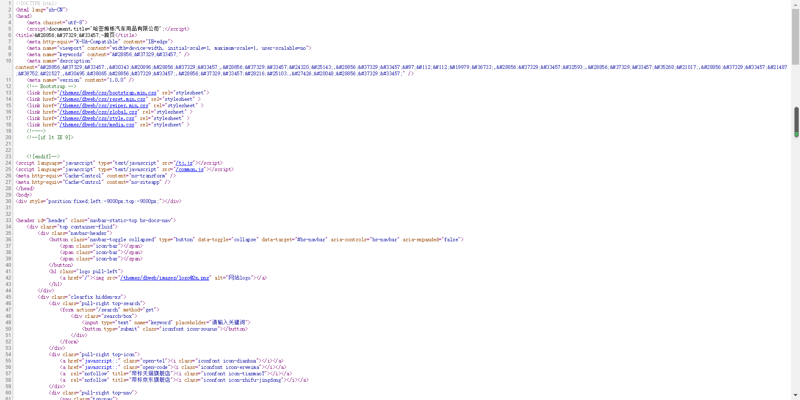Screen dimensions: 800x400
Task: Click the "top container-fluid" div line
Action: [x=72, y=227]
